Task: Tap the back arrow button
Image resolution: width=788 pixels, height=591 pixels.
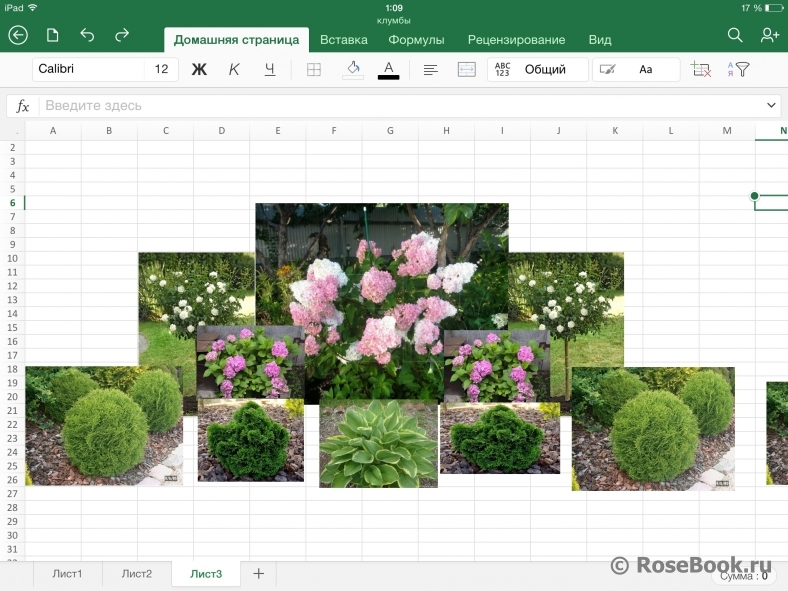Action: 18,36
